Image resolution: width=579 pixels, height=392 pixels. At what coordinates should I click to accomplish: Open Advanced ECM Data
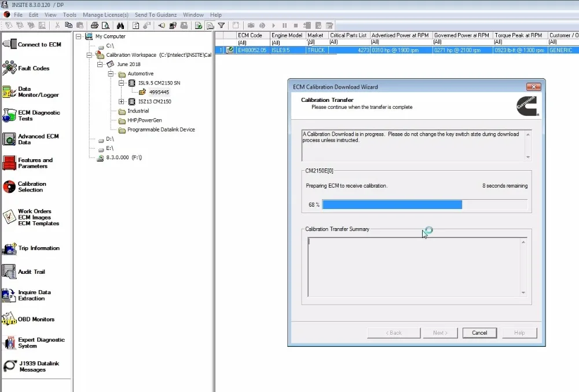31,139
